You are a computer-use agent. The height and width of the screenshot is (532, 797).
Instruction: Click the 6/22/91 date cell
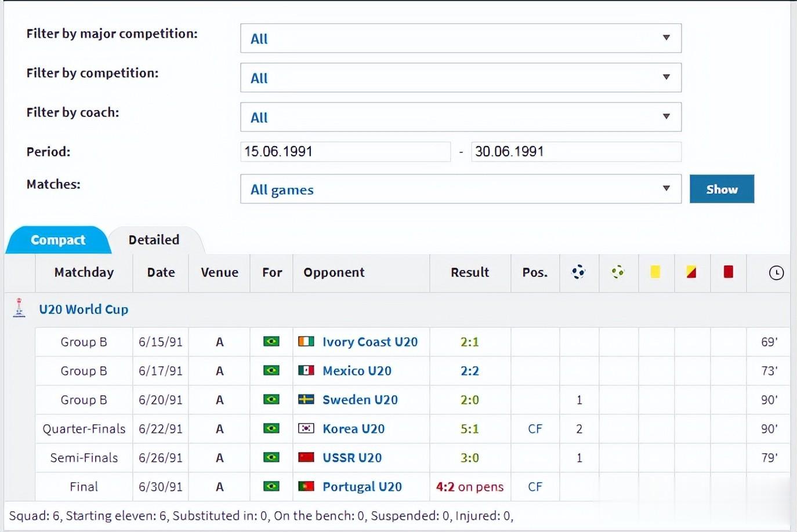(x=161, y=429)
